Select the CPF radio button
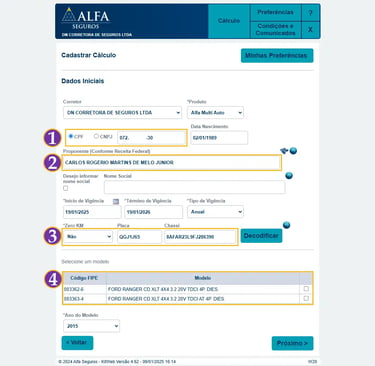The height and width of the screenshot is (366, 375). point(71,136)
